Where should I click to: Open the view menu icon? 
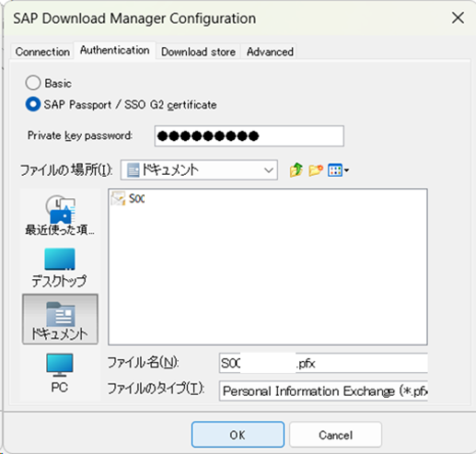pos(338,170)
